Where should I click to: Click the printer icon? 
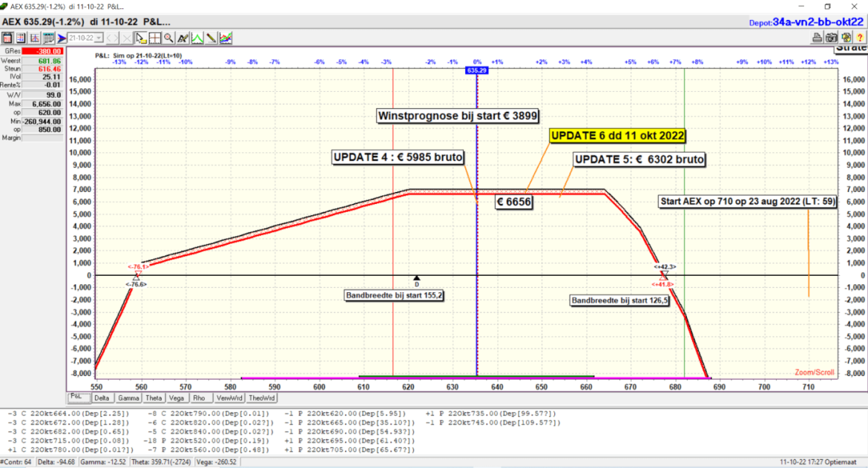817,38
